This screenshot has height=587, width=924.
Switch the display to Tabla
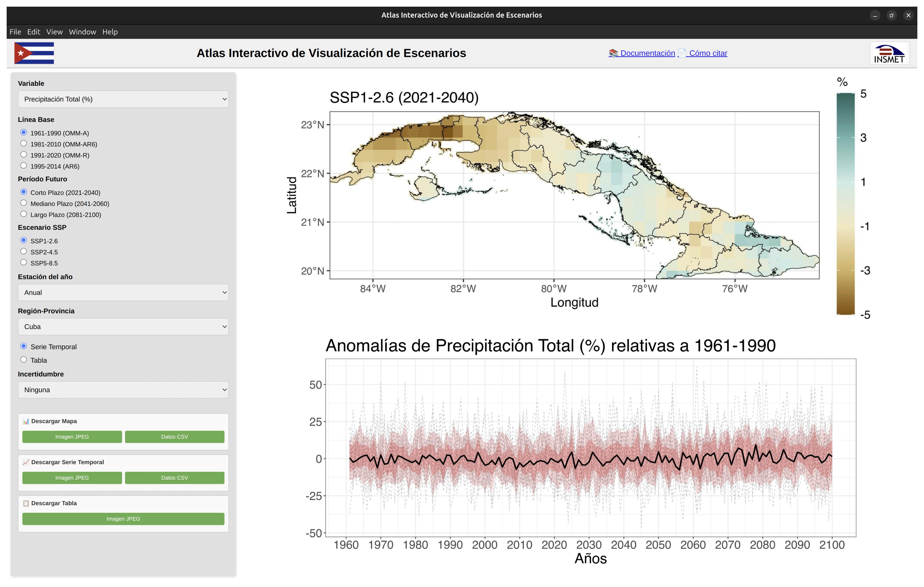[24, 360]
